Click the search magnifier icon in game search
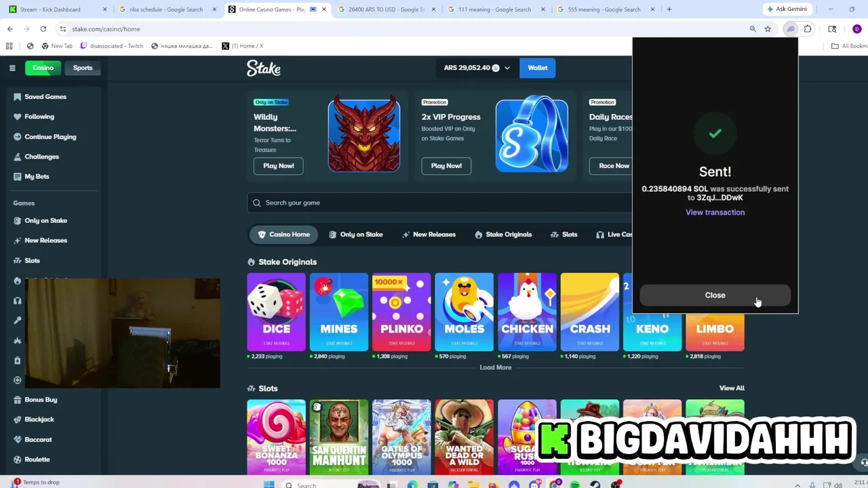Image resolution: width=868 pixels, height=488 pixels. 257,203
